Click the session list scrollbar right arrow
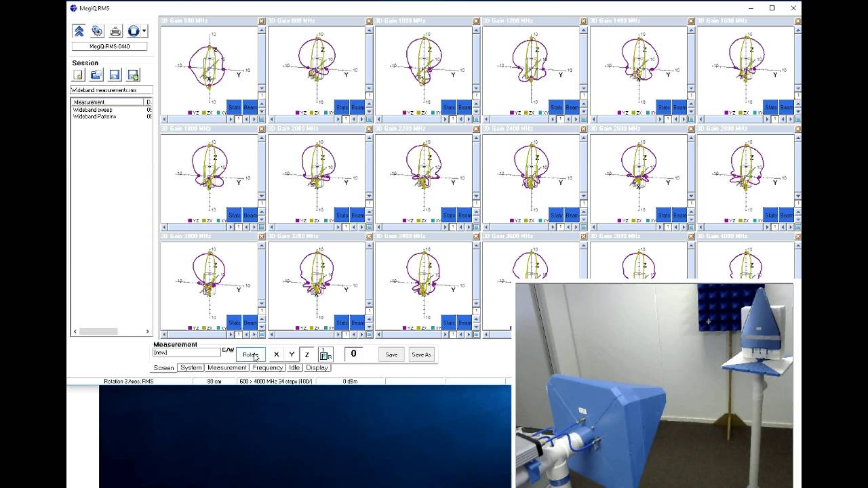The width and height of the screenshot is (868, 488). click(148, 331)
